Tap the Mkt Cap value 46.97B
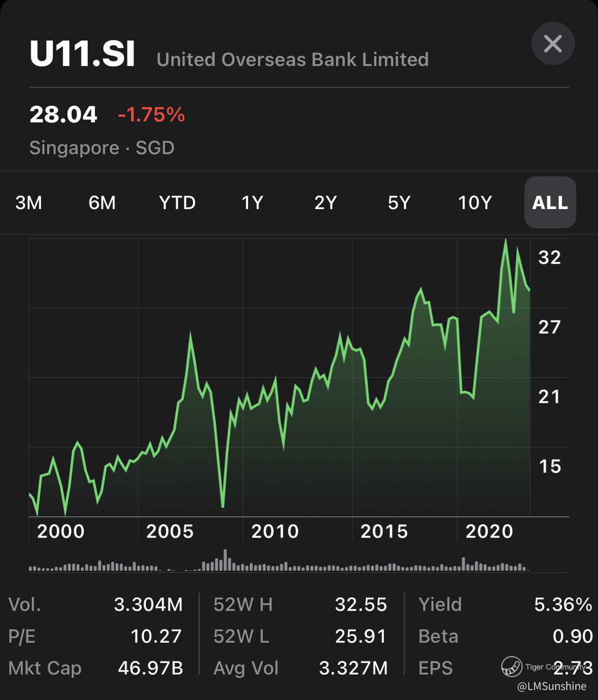Image resolution: width=598 pixels, height=700 pixels. coord(151,668)
